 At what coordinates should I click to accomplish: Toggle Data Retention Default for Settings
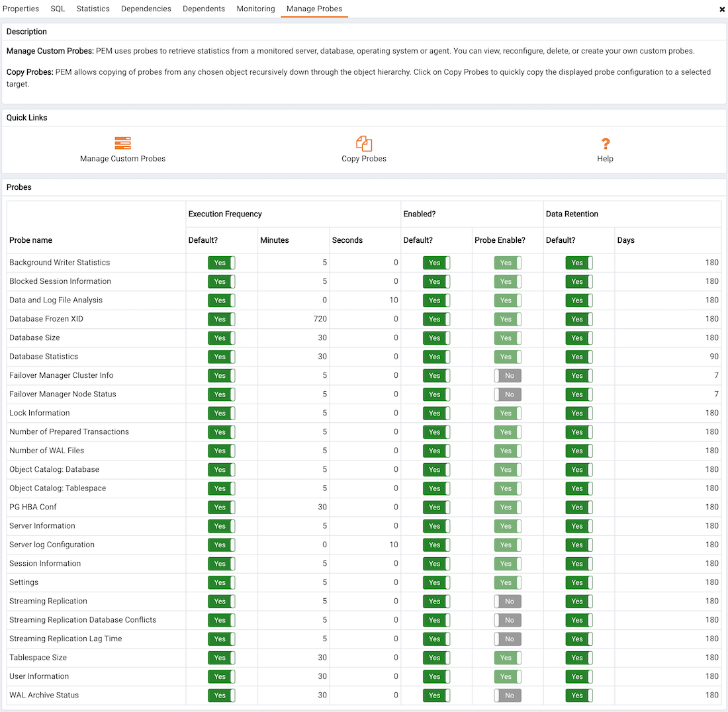[579, 582]
